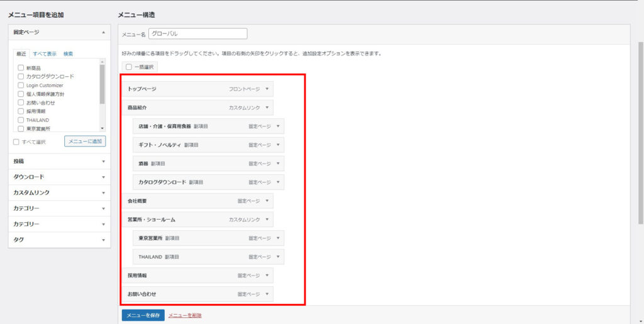Viewport: 644px width, 324px height.
Task: Expand the トップページ menu item options arrow
Action: click(267, 89)
